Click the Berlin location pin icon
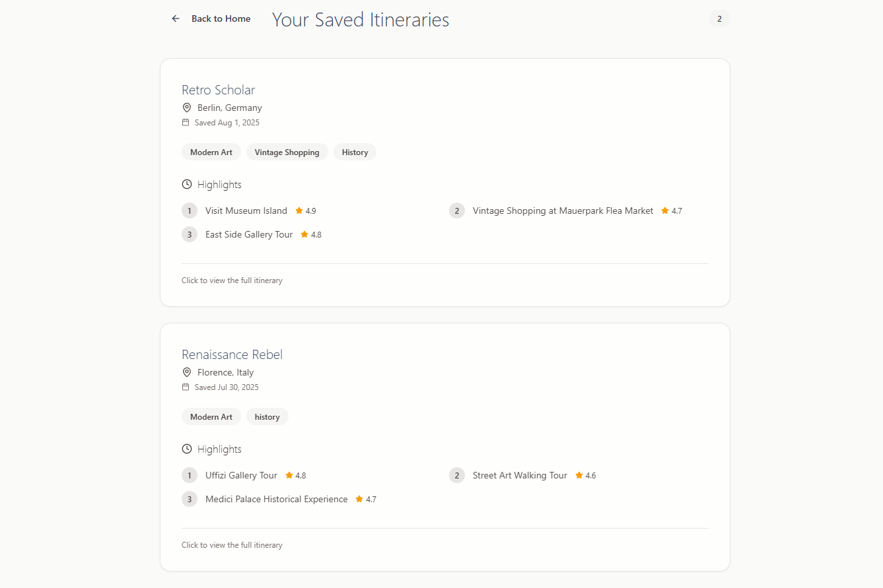Viewport: 883px width, 588px height. (187, 108)
